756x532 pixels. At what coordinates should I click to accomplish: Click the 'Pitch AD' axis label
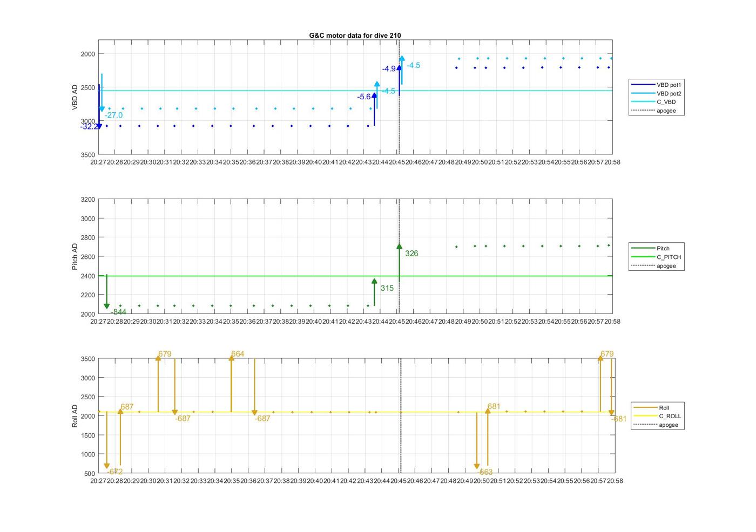(x=75, y=256)
